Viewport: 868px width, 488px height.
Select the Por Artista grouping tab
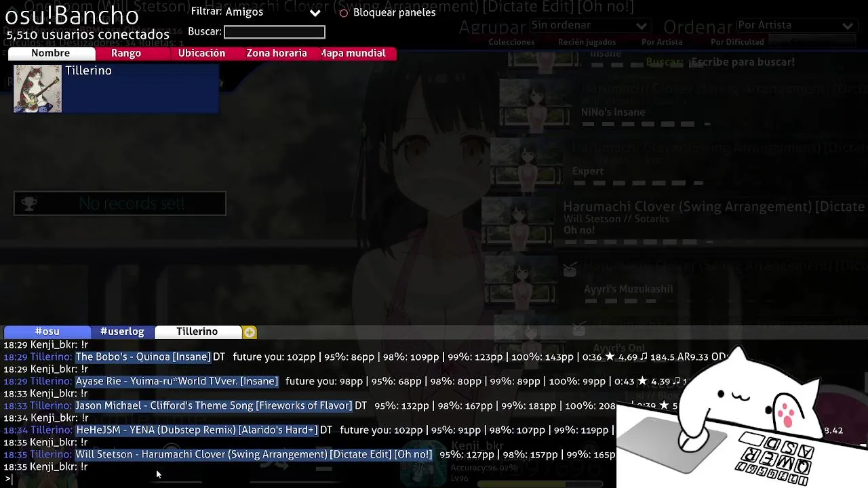point(662,42)
